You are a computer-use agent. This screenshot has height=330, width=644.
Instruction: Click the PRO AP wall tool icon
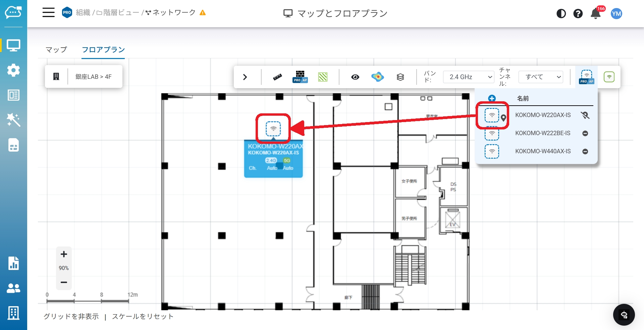point(300,77)
